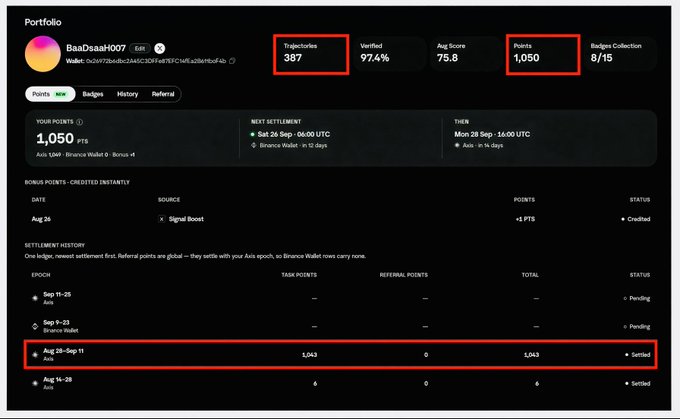Click the Aug 26 bonus date cell
Viewport: 680px width, 419px height.
[x=41, y=219]
